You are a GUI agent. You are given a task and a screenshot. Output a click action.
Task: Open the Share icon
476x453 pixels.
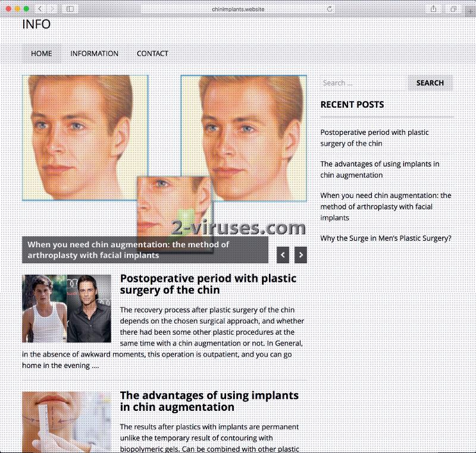pos(434,10)
